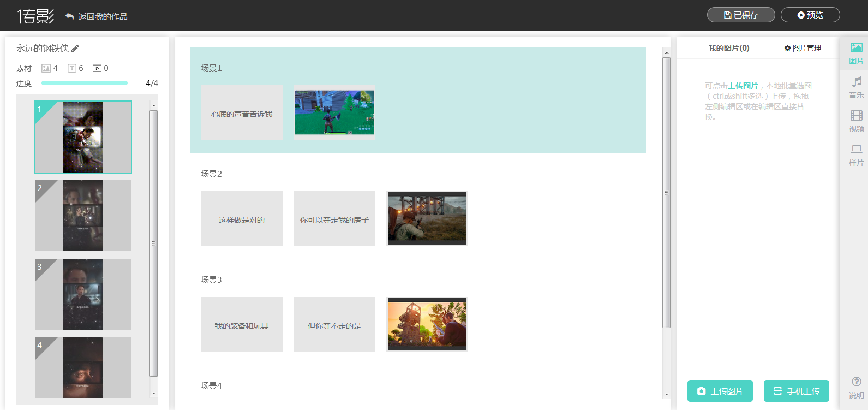Select the soldier image in 场景2
Screen dimensions: 868x410
[427, 218]
